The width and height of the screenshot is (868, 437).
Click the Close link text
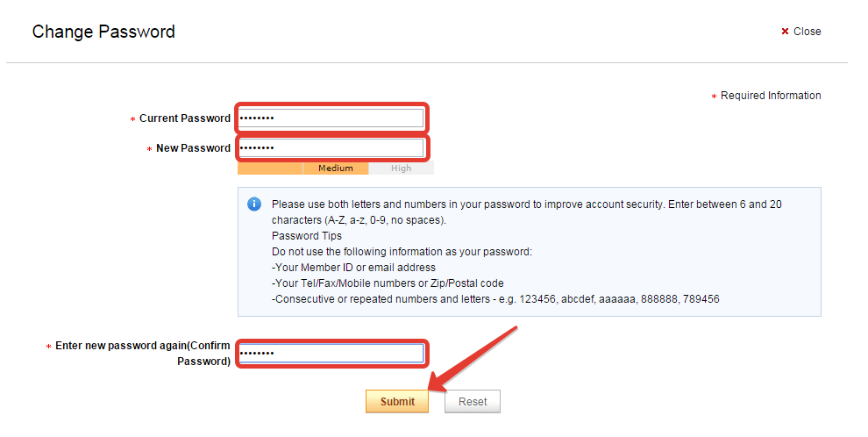807,32
